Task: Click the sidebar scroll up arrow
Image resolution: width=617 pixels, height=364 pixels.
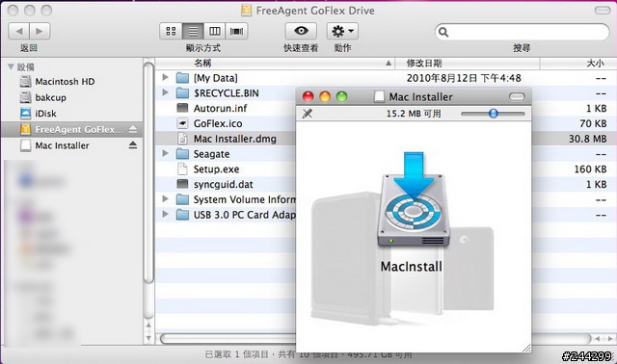Action: pos(148,325)
